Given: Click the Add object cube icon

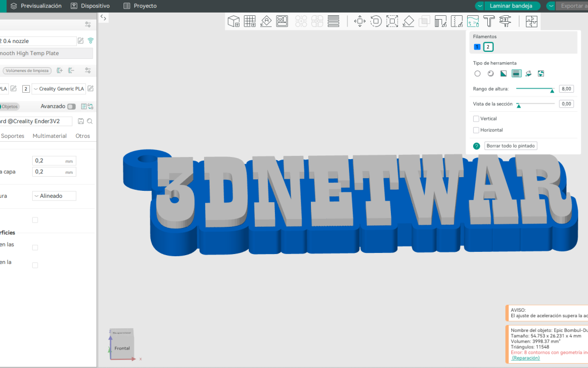Looking at the screenshot, I should tap(234, 21).
